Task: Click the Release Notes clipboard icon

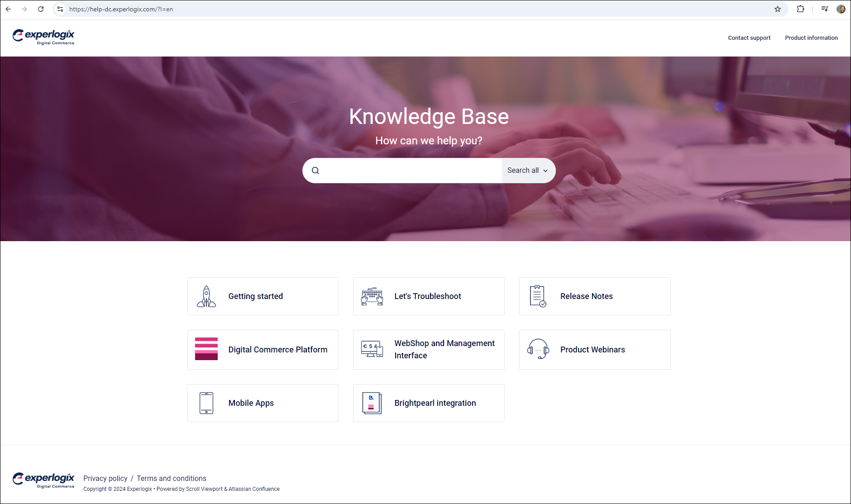Action: tap(538, 296)
